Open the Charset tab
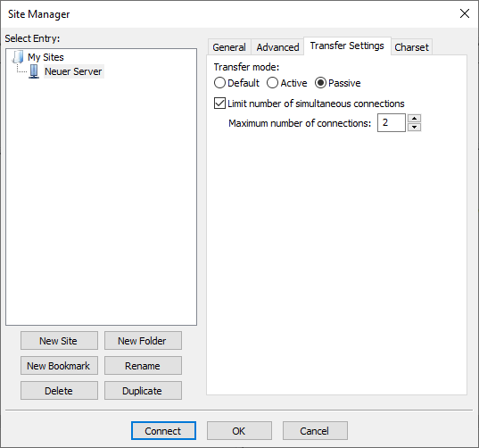Image resolution: width=479 pixels, height=448 pixels. pyautogui.click(x=411, y=47)
